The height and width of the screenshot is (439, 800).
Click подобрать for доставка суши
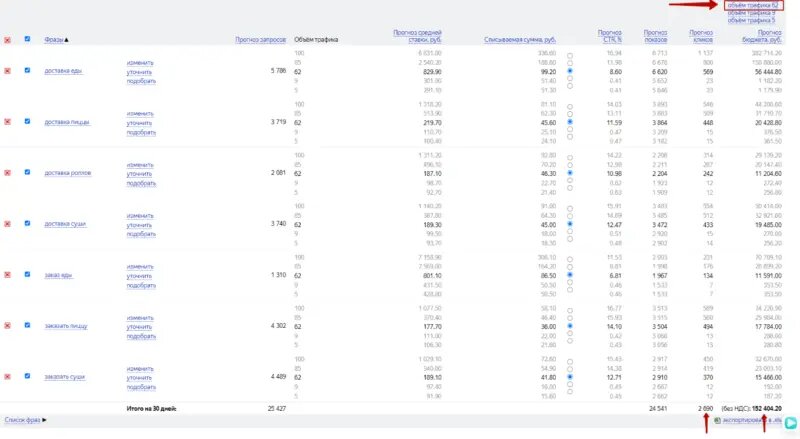coord(141,234)
